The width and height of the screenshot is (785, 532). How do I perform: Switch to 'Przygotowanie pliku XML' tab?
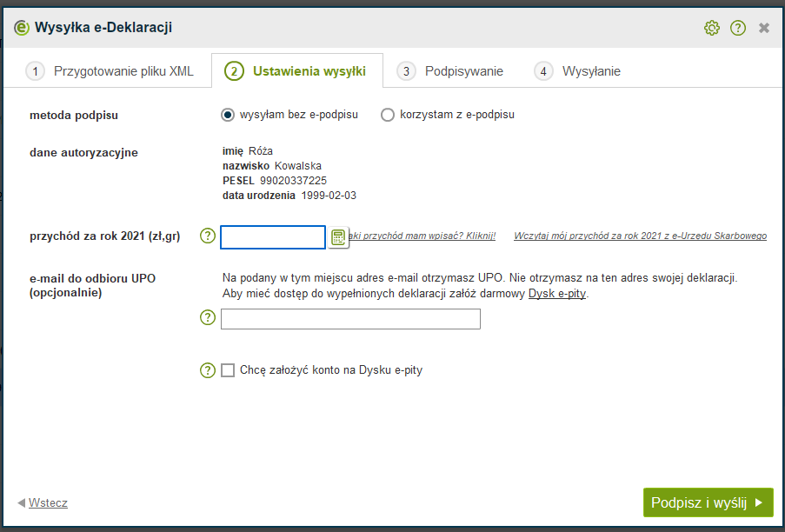pyautogui.click(x=110, y=71)
